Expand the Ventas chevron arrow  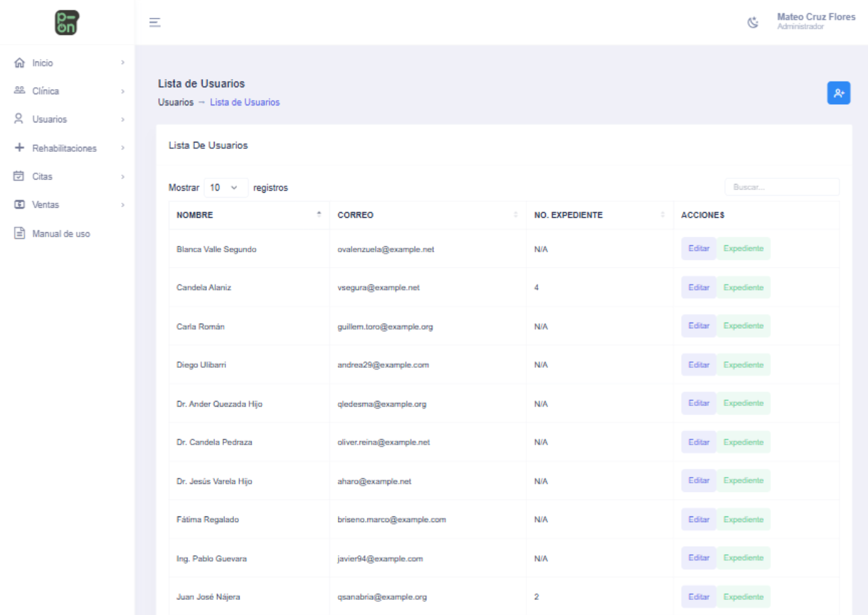tap(123, 205)
